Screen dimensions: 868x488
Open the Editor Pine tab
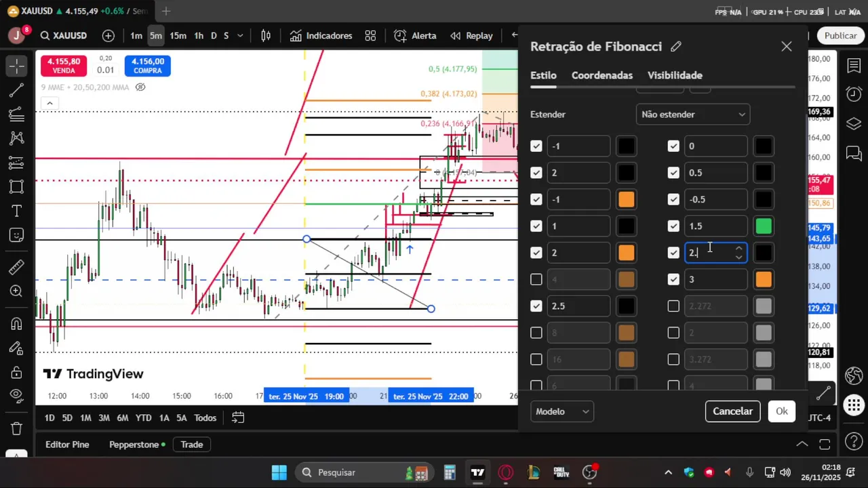[x=67, y=445]
